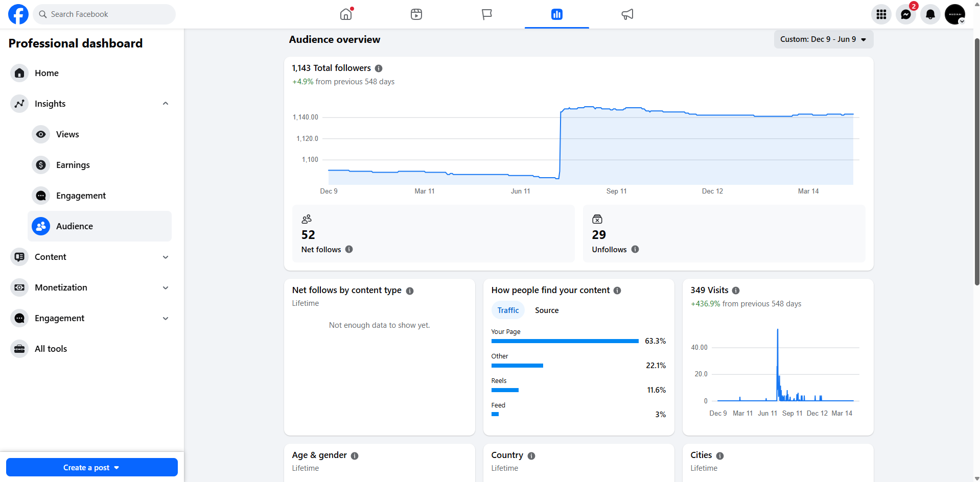The height and width of the screenshot is (482, 980).
Task: Collapse the Insights section
Action: point(166,104)
